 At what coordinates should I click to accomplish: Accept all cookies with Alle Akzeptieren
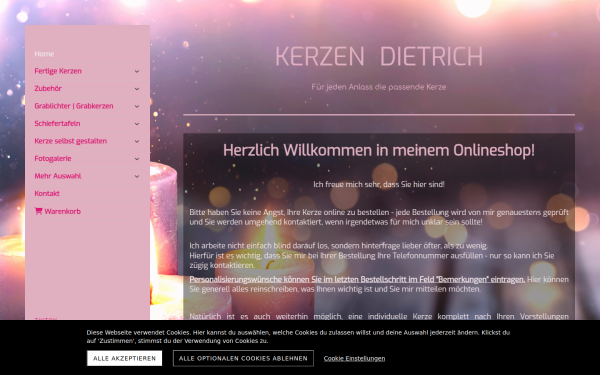click(124, 359)
